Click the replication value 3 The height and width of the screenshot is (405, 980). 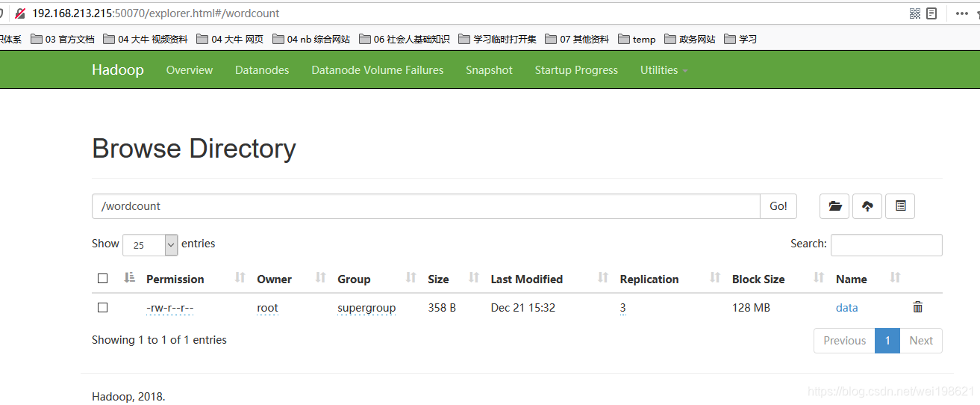coord(622,307)
